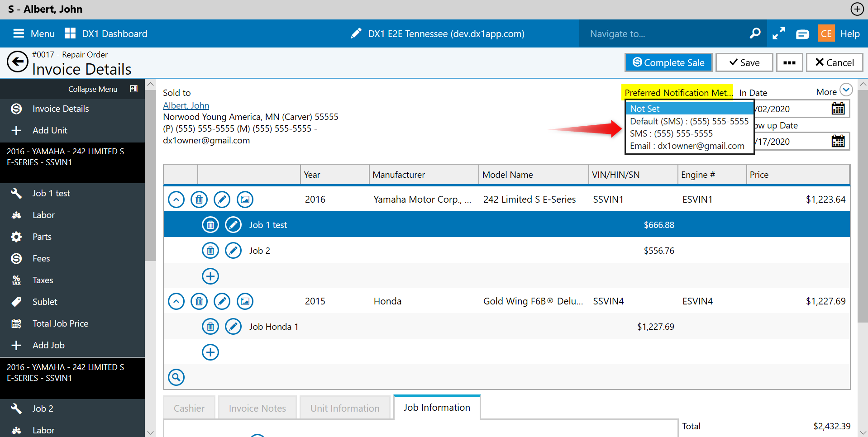The height and width of the screenshot is (437, 868).
Task: Switch to the Unit Information tab
Action: click(x=345, y=408)
